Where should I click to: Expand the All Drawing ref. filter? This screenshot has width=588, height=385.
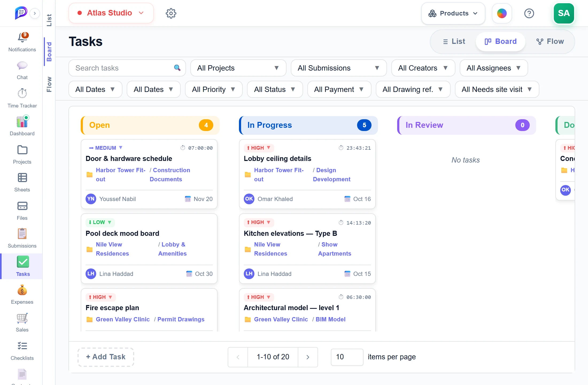coord(413,89)
